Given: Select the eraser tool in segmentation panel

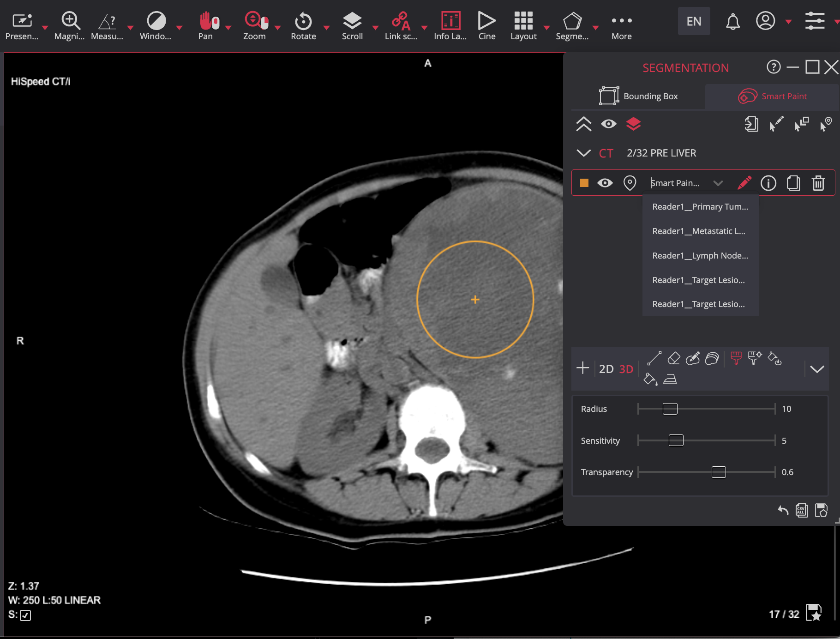Looking at the screenshot, I should pos(674,358).
